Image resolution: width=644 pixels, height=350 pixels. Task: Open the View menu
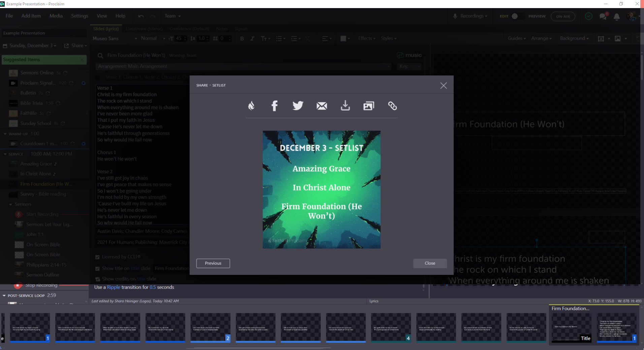click(x=102, y=16)
